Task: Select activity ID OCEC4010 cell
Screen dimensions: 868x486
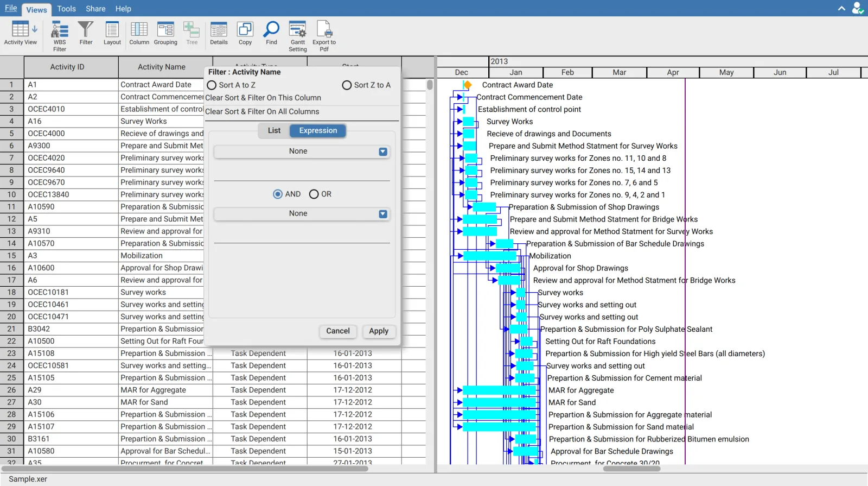Action: (71, 109)
